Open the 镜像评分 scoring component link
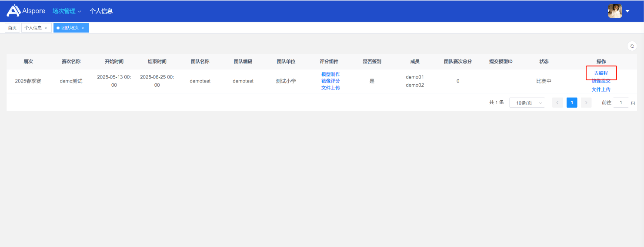Image resolution: width=644 pixels, height=247 pixels. (x=330, y=81)
